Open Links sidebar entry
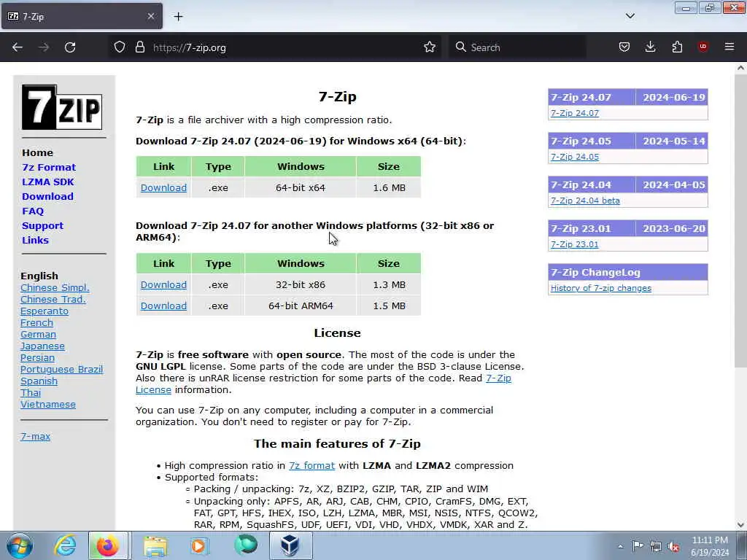Image resolution: width=747 pixels, height=560 pixels. click(x=35, y=241)
